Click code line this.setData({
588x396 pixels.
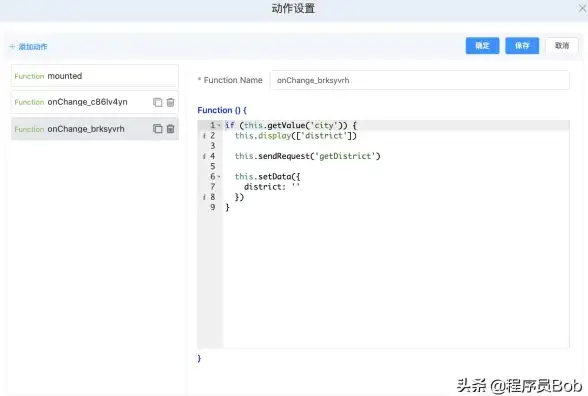(267, 176)
